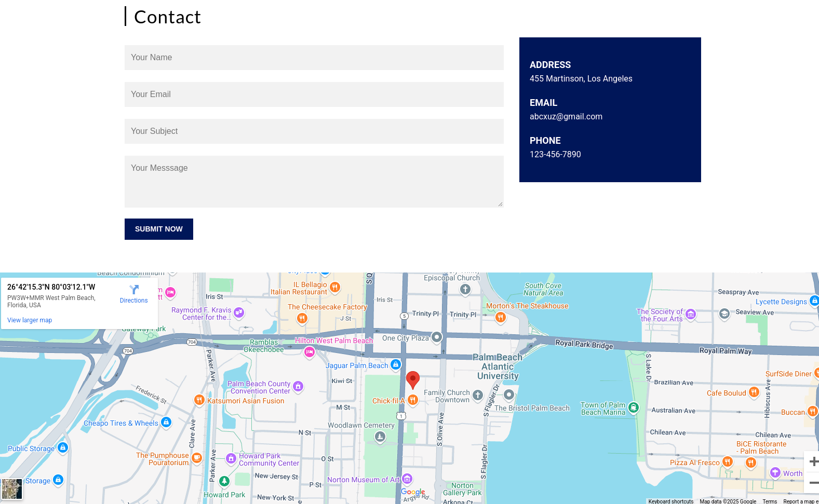Click The Pumphouse Pouratorium cafe icon
The width and height of the screenshot is (819, 504).
tap(196, 458)
